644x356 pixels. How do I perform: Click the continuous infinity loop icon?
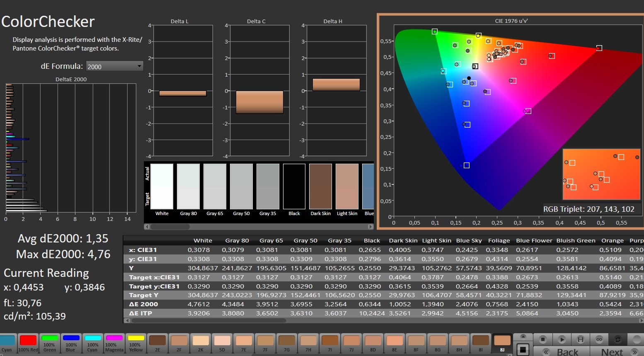click(599, 339)
